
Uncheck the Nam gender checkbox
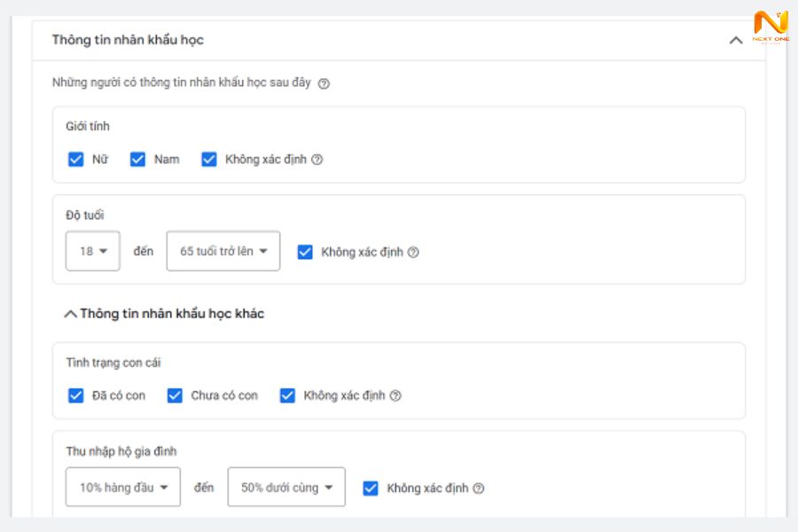point(137,160)
